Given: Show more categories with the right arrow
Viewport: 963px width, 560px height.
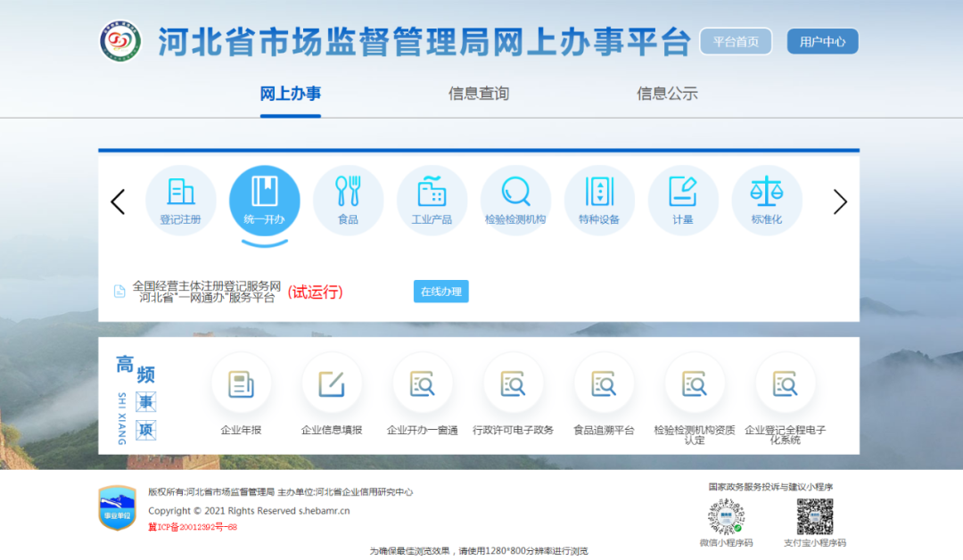Looking at the screenshot, I should pyautogui.click(x=839, y=202).
